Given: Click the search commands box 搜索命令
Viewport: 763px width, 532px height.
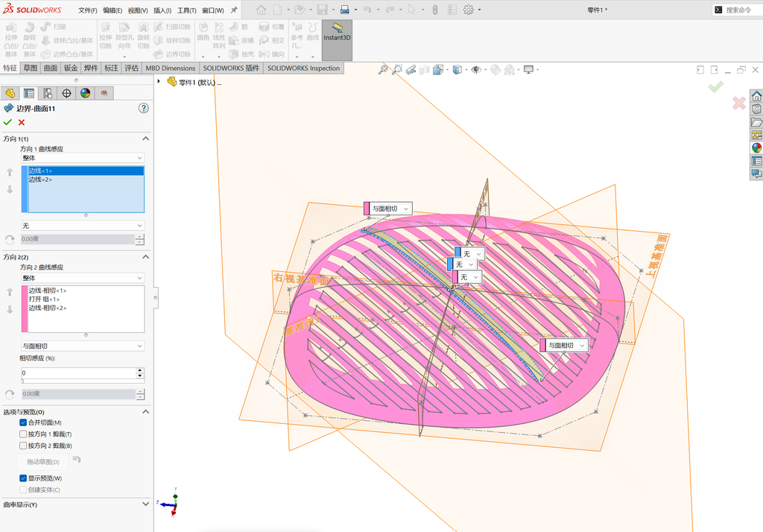Looking at the screenshot, I should click(x=737, y=10).
